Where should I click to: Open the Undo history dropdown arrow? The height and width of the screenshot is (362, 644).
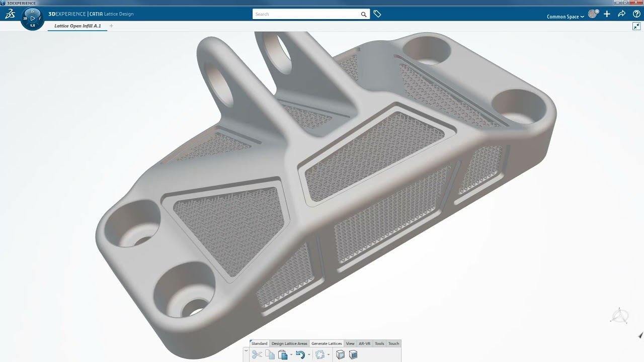click(308, 355)
